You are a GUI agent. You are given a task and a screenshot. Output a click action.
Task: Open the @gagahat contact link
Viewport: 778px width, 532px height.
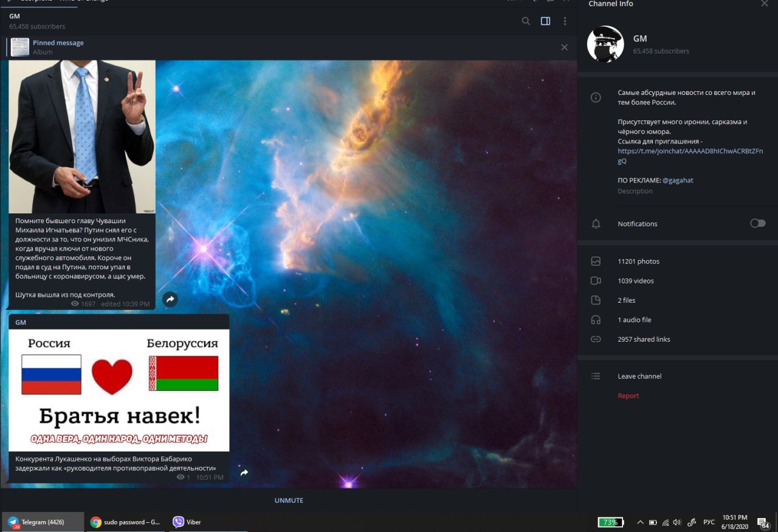pyautogui.click(x=678, y=181)
